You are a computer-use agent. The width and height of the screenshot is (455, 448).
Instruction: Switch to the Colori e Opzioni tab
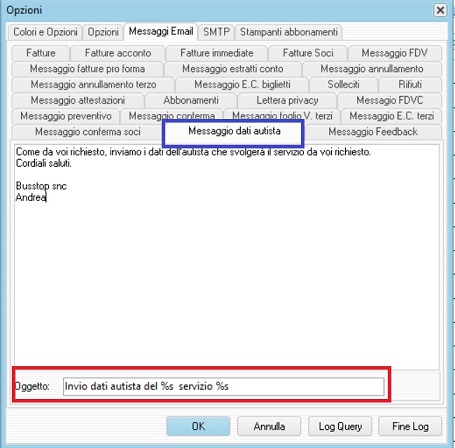point(45,32)
